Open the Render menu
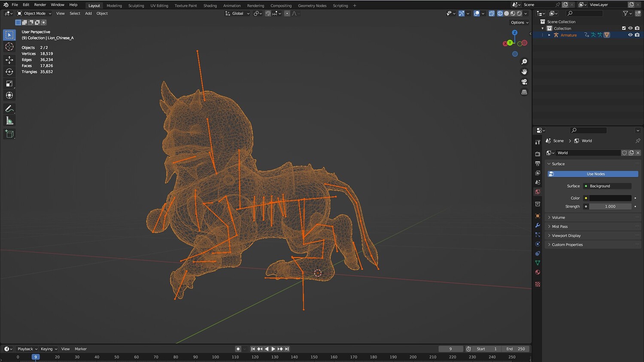Viewport: 644px width, 362px height. 40,5
